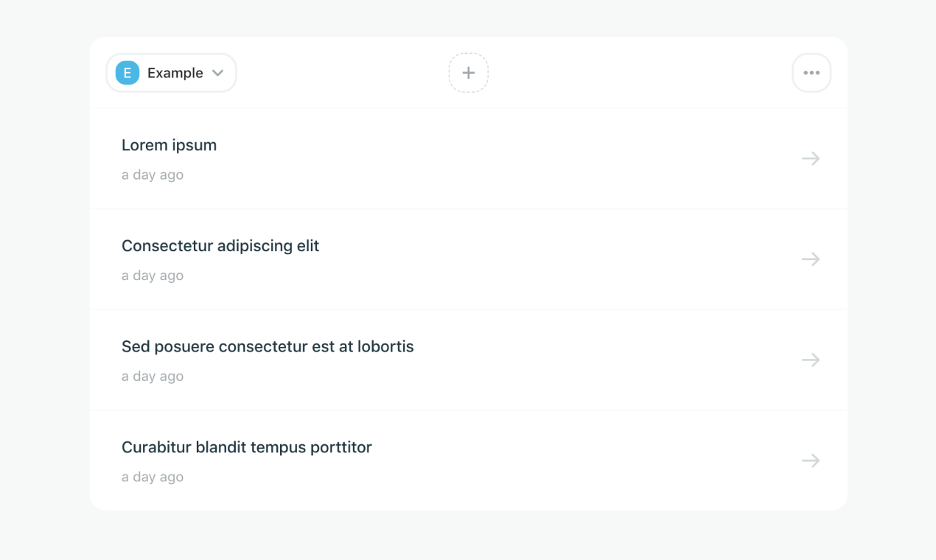Viewport: 936px width, 560px height.
Task: Select the Lorem ipsum list row
Action: tap(469, 158)
